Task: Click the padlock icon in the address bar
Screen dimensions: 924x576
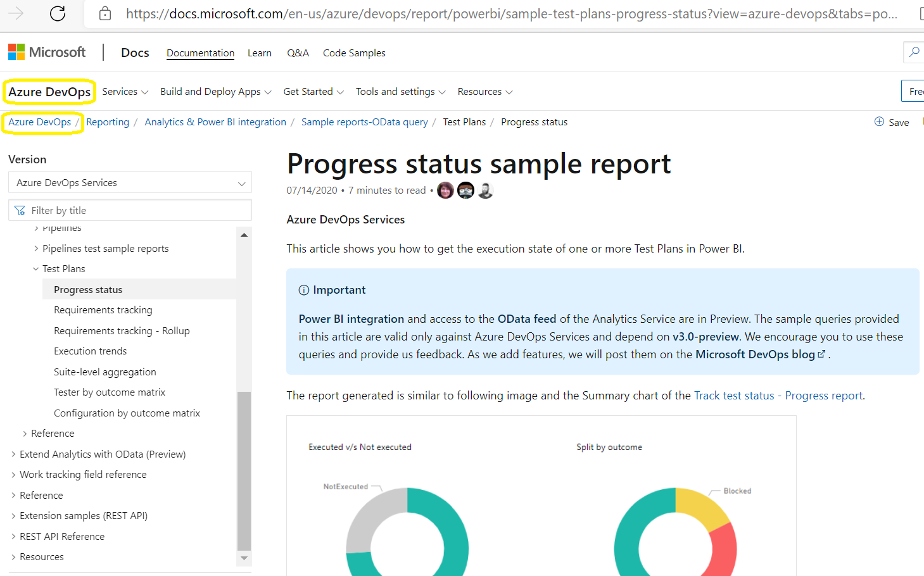Action: pyautogui.click(x=105, y=13)
